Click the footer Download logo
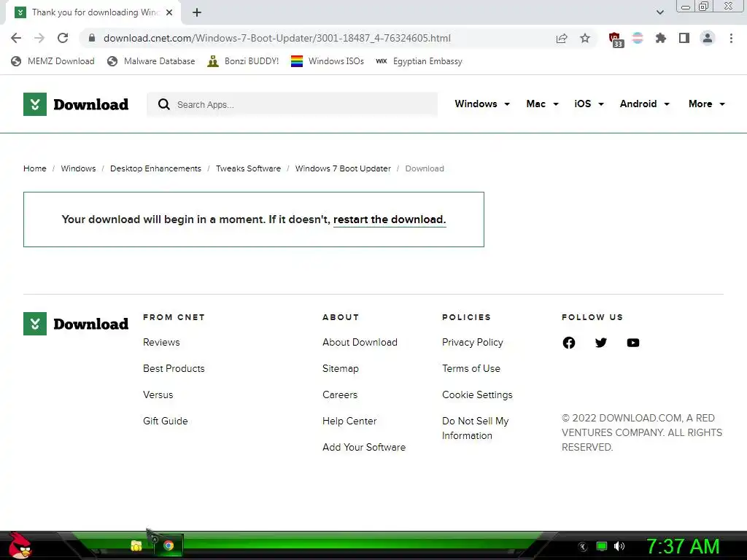 76,324
